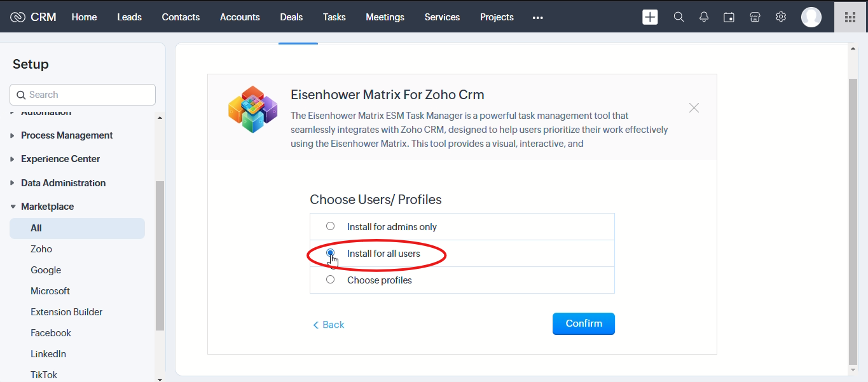Open the user profile avatar
Image resolution: width=868 pixels, height=382 pixels.
[811, 17]
